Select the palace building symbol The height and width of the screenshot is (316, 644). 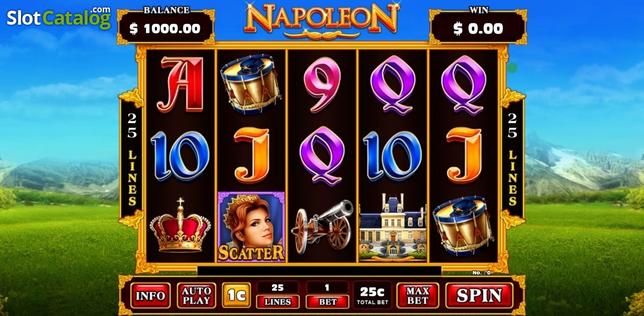392,227
